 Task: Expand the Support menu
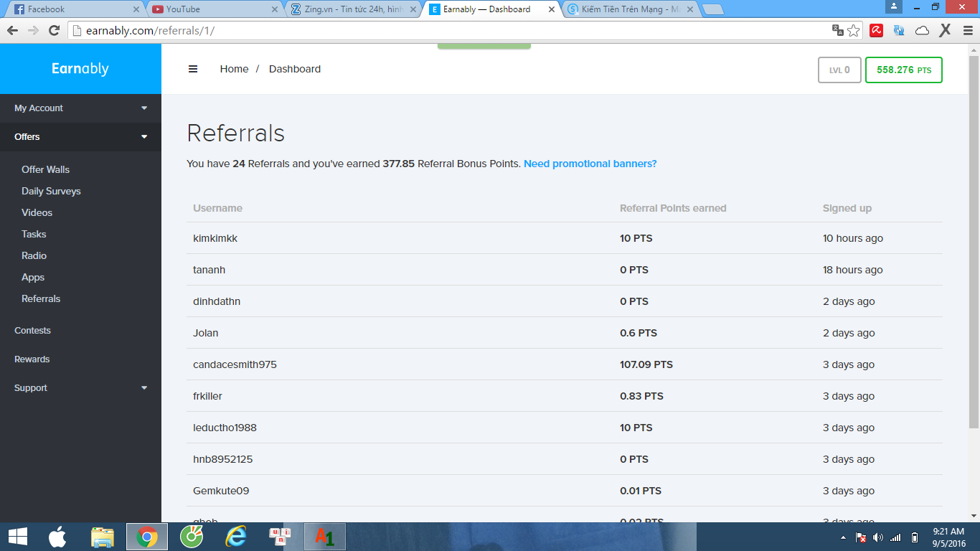click(x=80, y=387)
